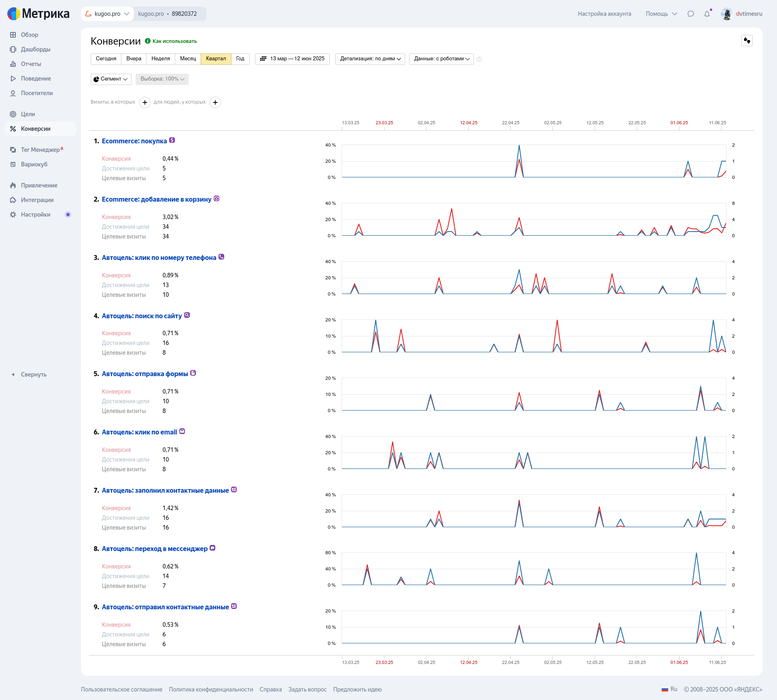777x700 pixels.
Task: Go to Отчеты in sidebar menu
Action: tap(31, 64)
